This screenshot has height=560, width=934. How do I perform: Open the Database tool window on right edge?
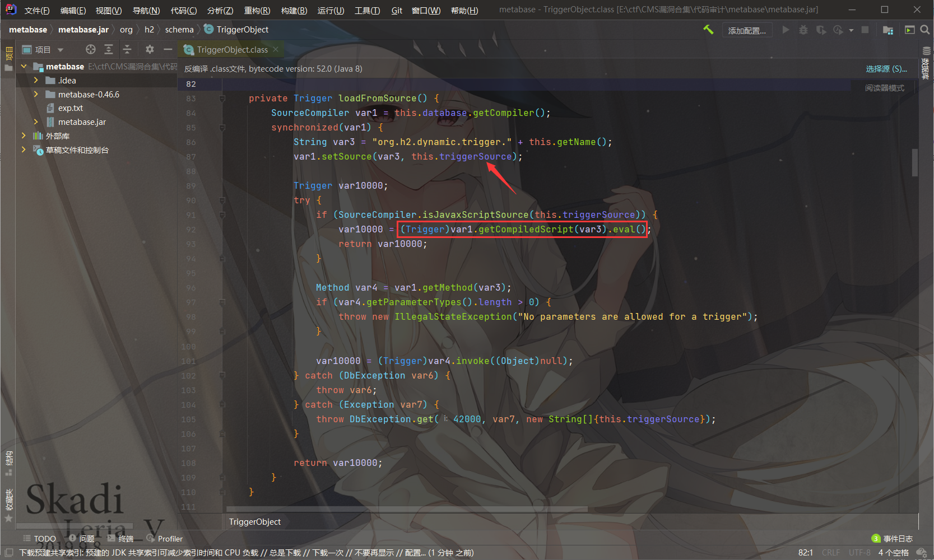click(x=926, y=63)
